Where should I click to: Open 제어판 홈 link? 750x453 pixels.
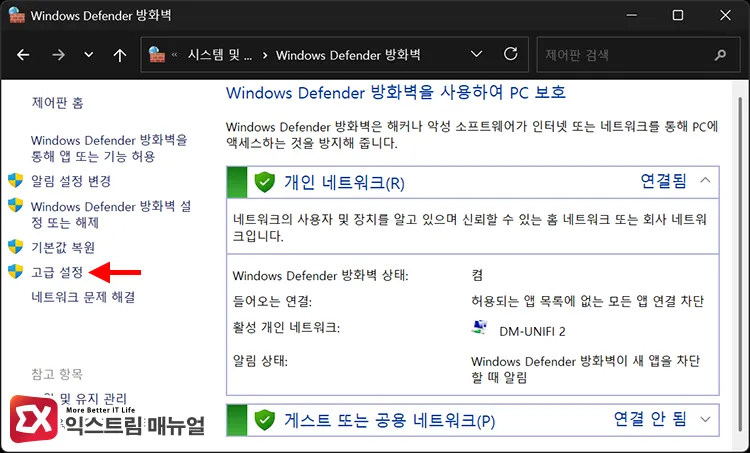click(x=57, y=102)
